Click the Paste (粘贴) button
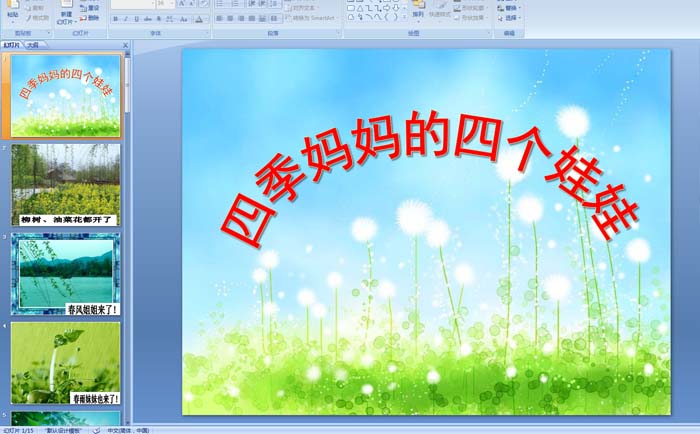Viewport: 700px width, 434px height. pyautogui.click(x=13, y=12)
